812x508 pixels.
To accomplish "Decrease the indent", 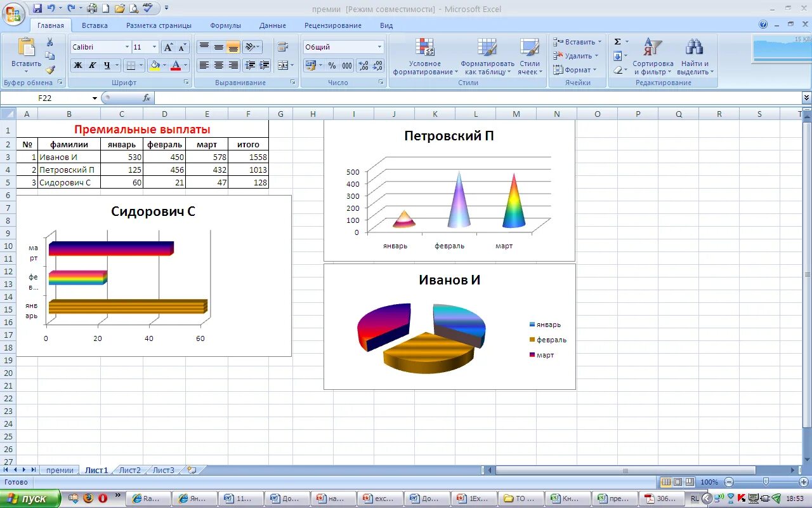I will click(250, 65).
